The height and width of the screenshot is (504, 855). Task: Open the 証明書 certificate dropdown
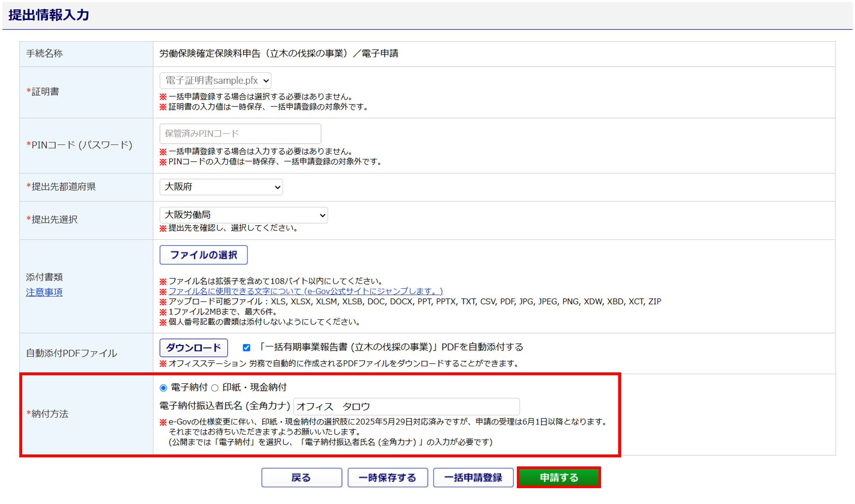click(x=215, y=80)
